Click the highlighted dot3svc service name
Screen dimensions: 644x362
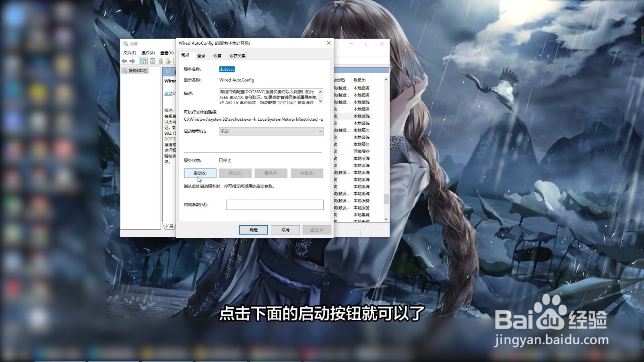point(227,69)
